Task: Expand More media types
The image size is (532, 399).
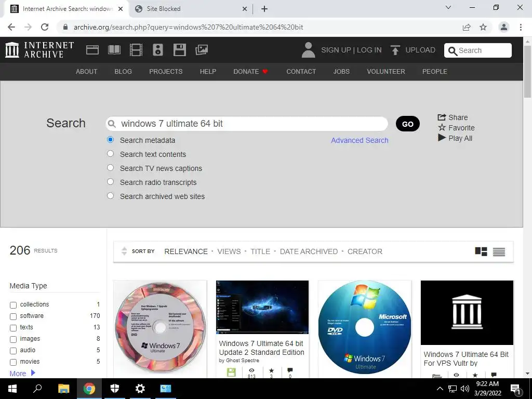Action: coord(22,373)
